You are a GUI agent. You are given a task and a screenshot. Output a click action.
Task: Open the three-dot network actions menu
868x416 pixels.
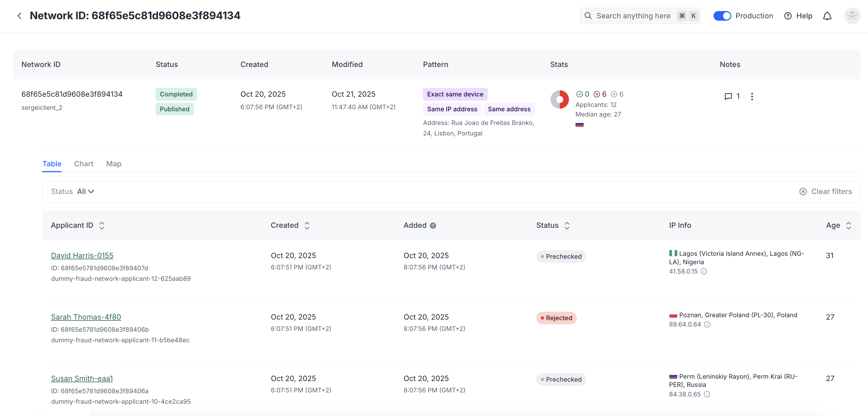click(752, 96)
